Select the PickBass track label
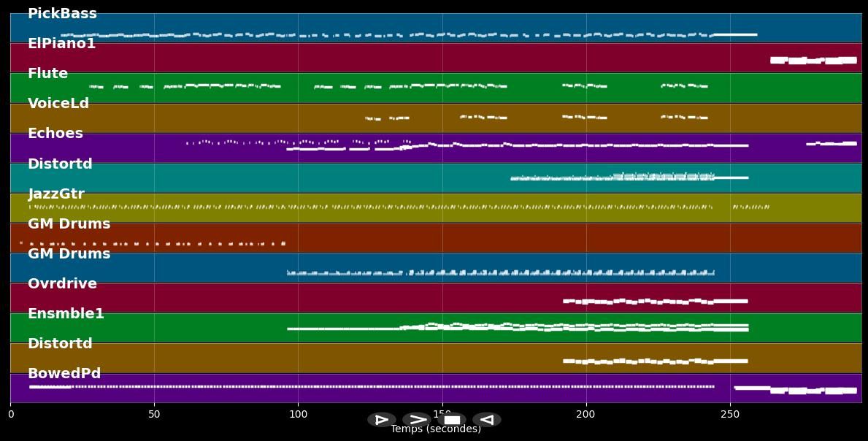The image size is (868, 441). 62,14
